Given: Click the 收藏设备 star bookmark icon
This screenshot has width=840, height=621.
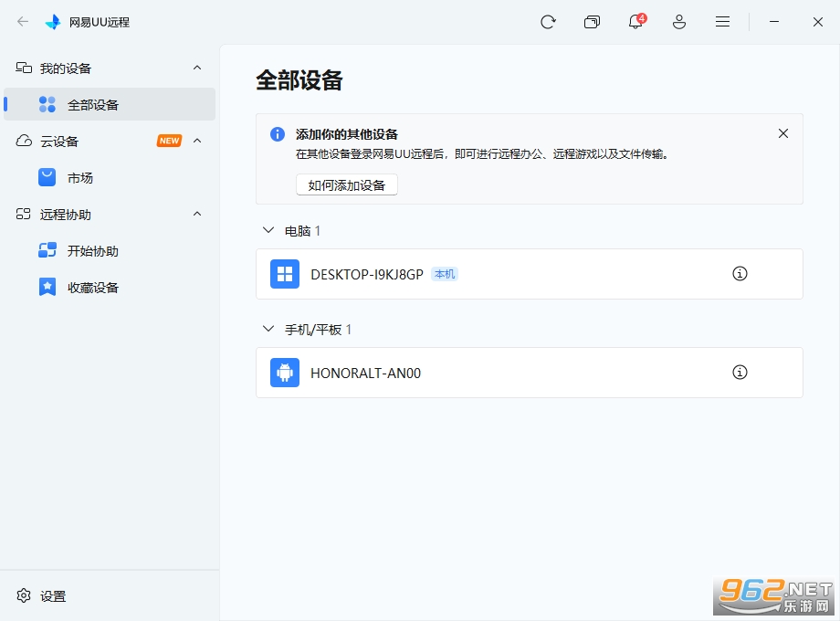Looking at the screenshot, I should [47, 287].
